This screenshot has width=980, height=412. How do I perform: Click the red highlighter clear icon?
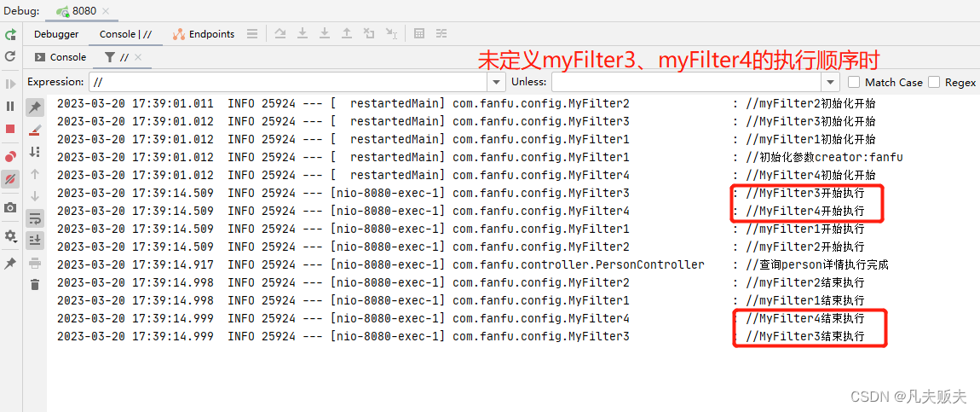coord(35,130)
